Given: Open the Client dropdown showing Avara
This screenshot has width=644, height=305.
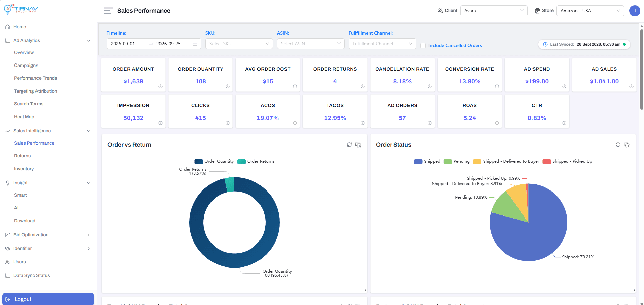Looking at the screenshot, I should click(x=494, y=11).
